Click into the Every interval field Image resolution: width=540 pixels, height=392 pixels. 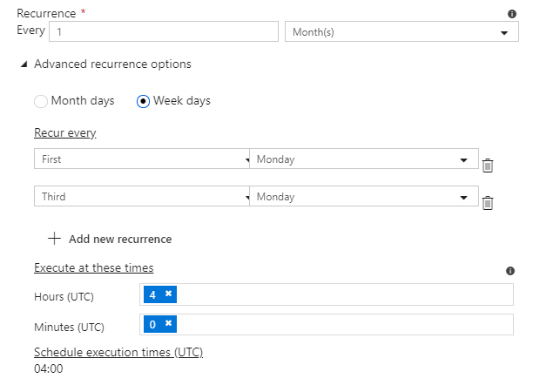pyautogui.click(x=164, y=31)
